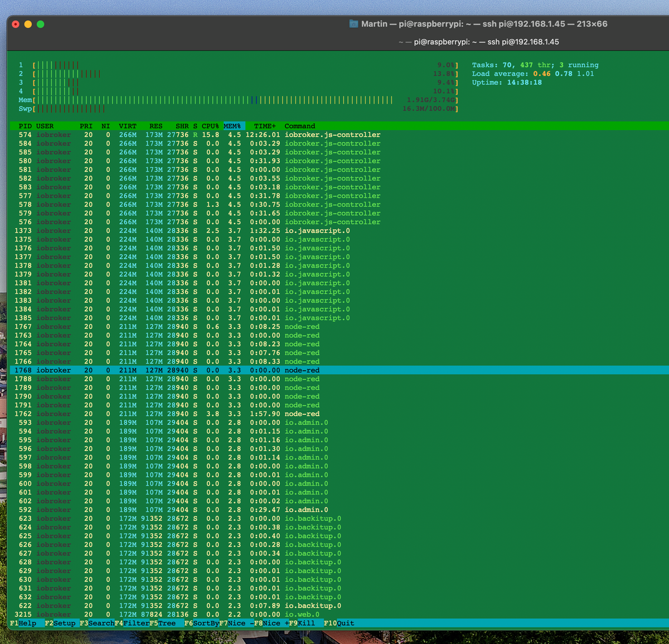Select the ssh pi@192.168.1.45 terminal tab
This screenshot has height=644, width=669.
coord(479,42)
